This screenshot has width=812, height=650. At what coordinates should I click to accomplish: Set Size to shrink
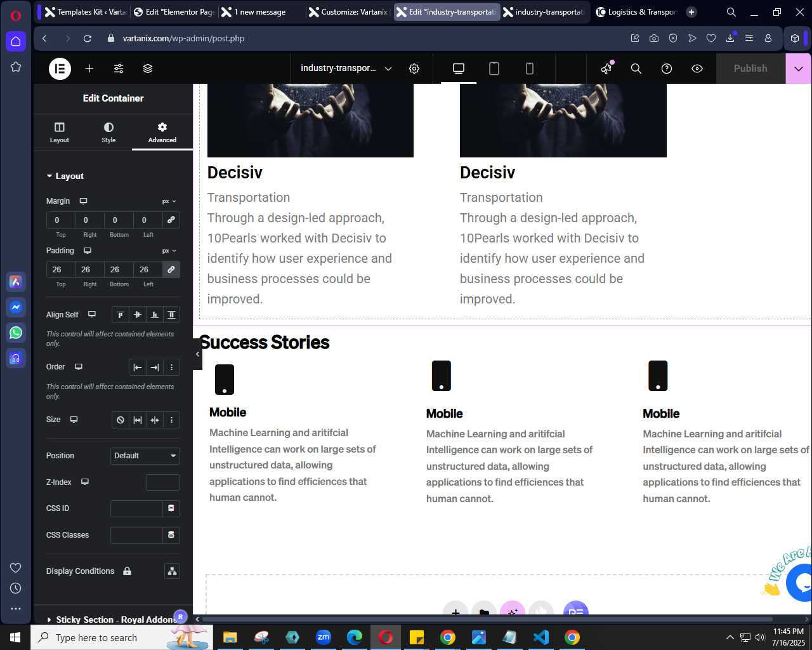(155, 420)
